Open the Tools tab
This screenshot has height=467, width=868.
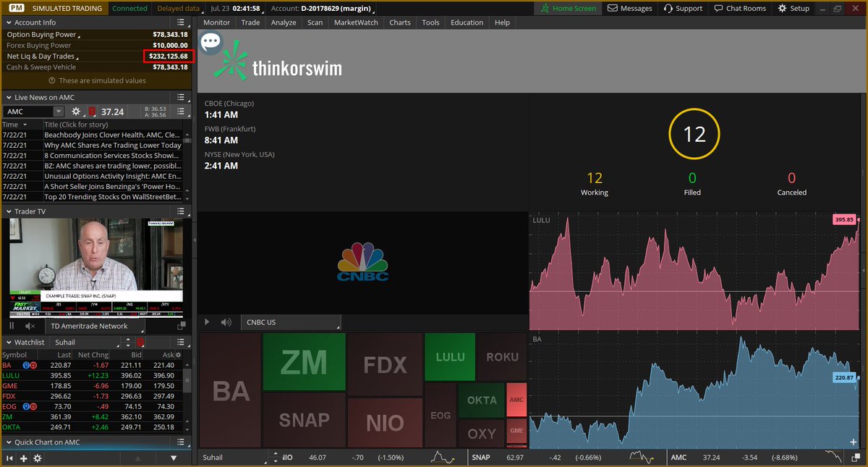(430, 22)
